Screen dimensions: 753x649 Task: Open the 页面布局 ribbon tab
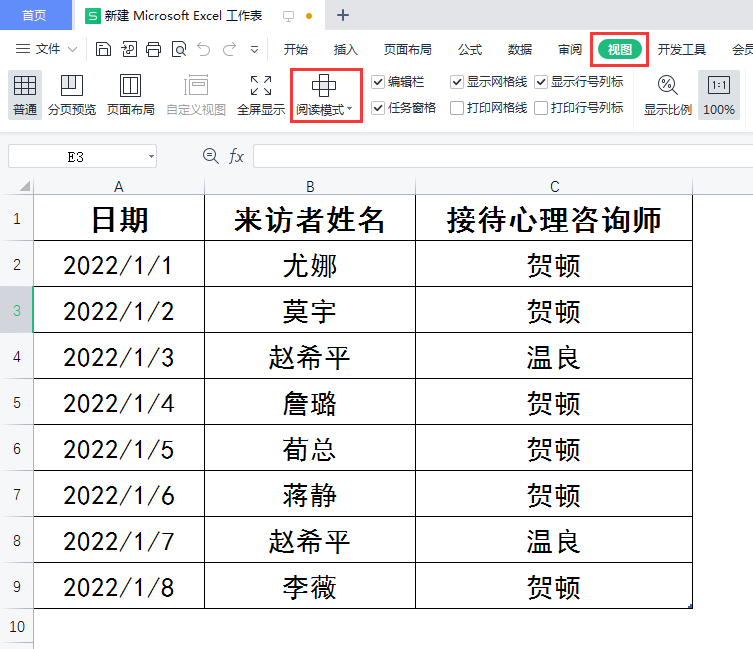[408, 49]
